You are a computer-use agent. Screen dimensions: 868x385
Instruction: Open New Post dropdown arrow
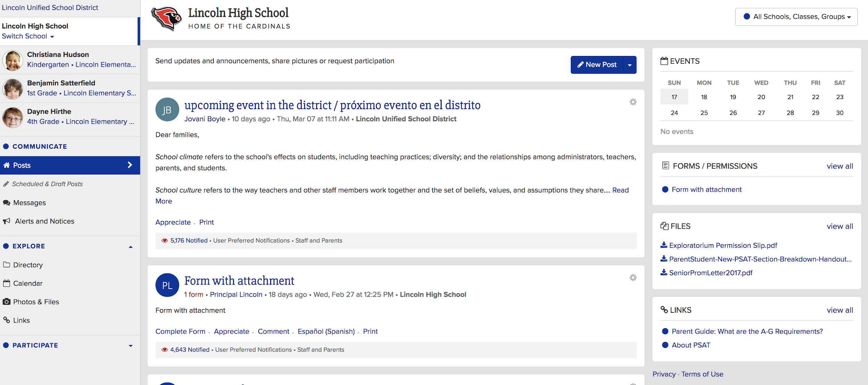point(629,65)
